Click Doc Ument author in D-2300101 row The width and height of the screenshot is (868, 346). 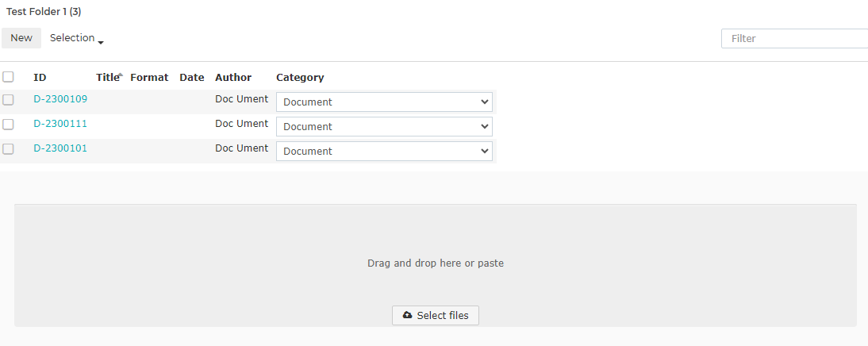[242, 148]
